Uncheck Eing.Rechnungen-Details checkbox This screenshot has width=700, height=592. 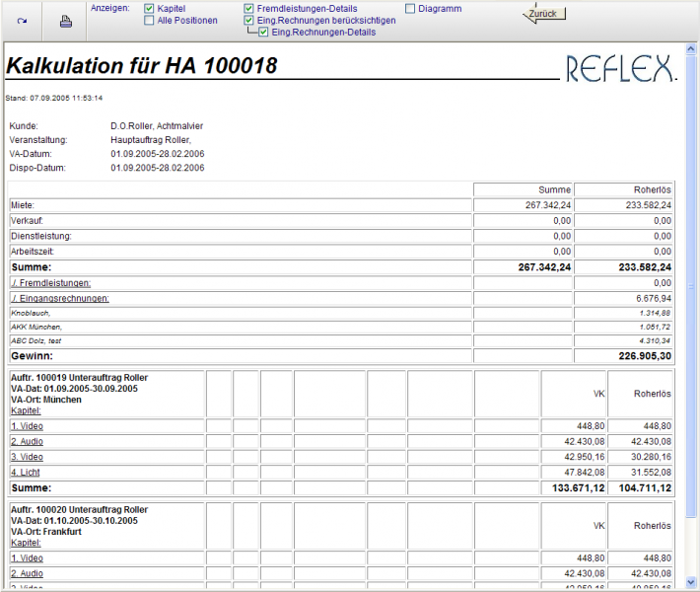(263, 33)
